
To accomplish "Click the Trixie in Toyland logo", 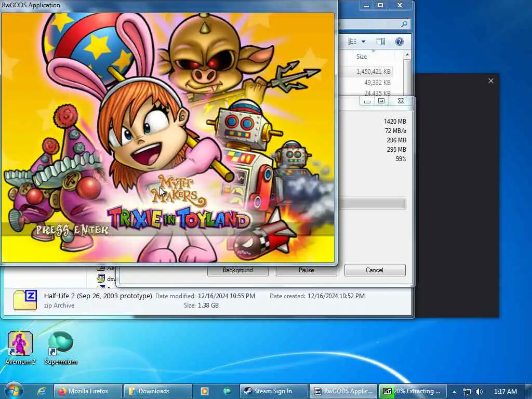I will pos(179,218).
